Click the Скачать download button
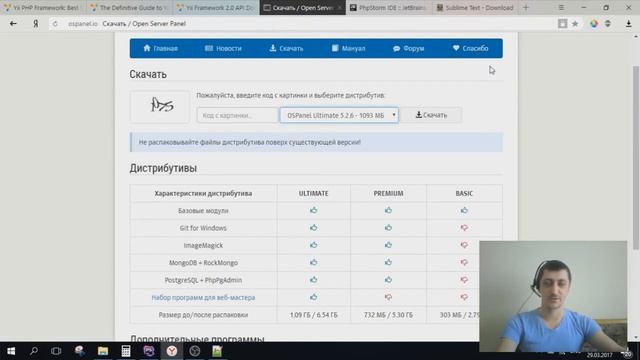This screenshot has height=360, width=640. click(431, 115)
